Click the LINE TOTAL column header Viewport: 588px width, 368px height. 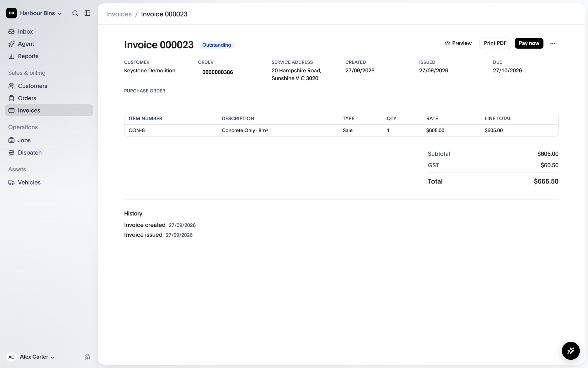pyautogui.click(x=498, y=118)
